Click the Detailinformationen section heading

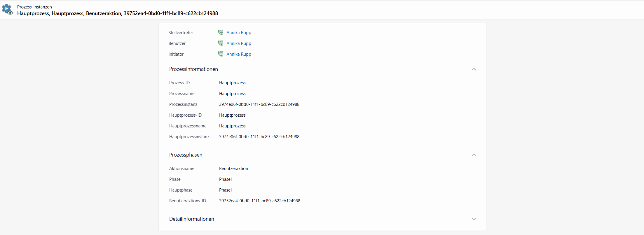[191, 219]
